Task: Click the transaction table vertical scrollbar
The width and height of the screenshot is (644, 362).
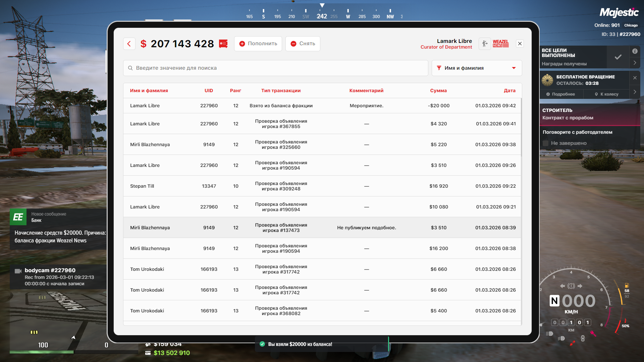Action: [x=521, y=127]
